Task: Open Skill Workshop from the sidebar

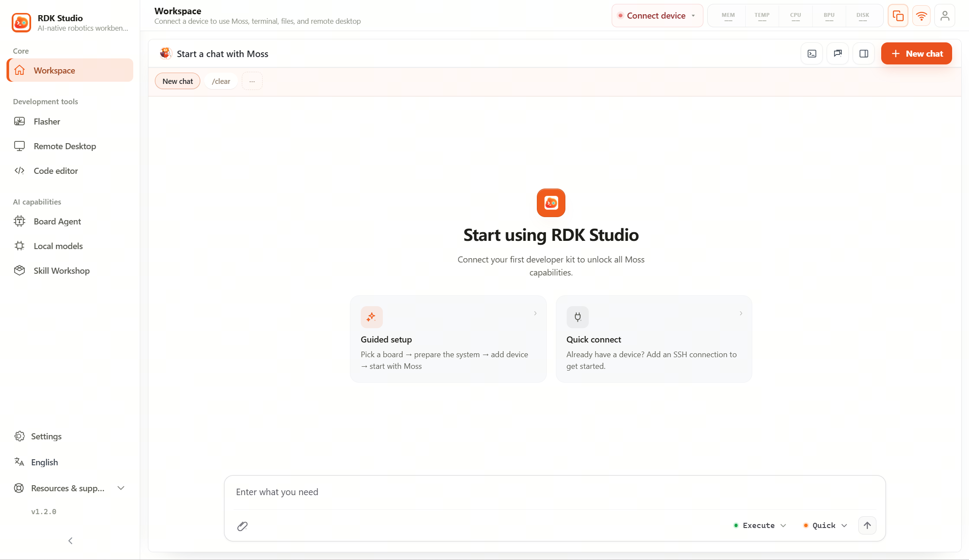Action: 70,271
